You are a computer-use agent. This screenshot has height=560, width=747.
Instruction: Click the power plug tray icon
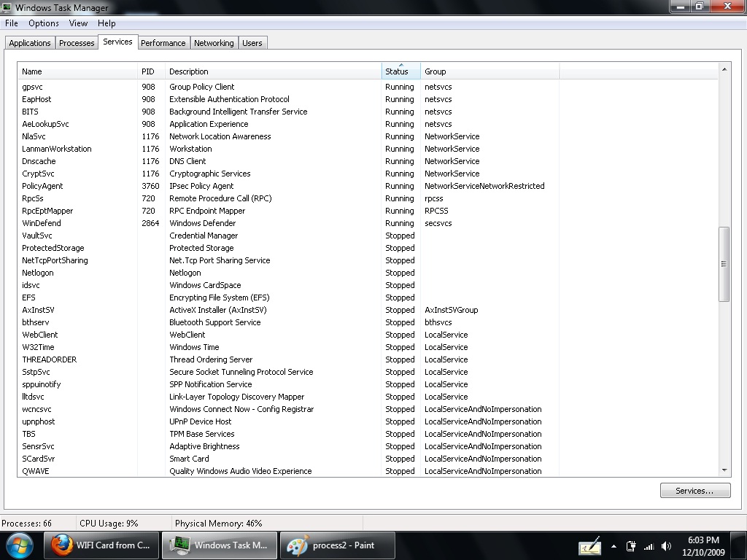pos(631,547)
